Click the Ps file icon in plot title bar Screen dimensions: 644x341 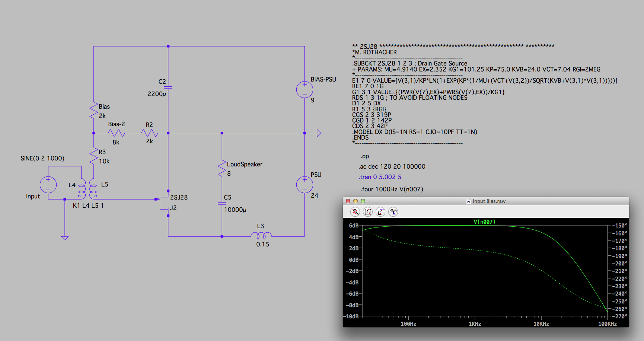click(x=469, y=201)
